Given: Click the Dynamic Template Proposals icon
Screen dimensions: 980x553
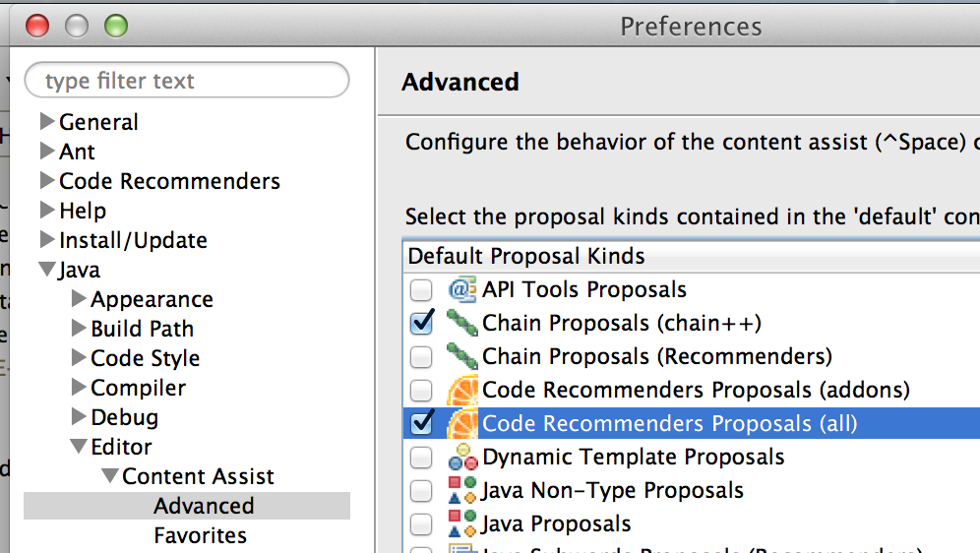Looking at the screenshot, I should (x=462, y=458).
